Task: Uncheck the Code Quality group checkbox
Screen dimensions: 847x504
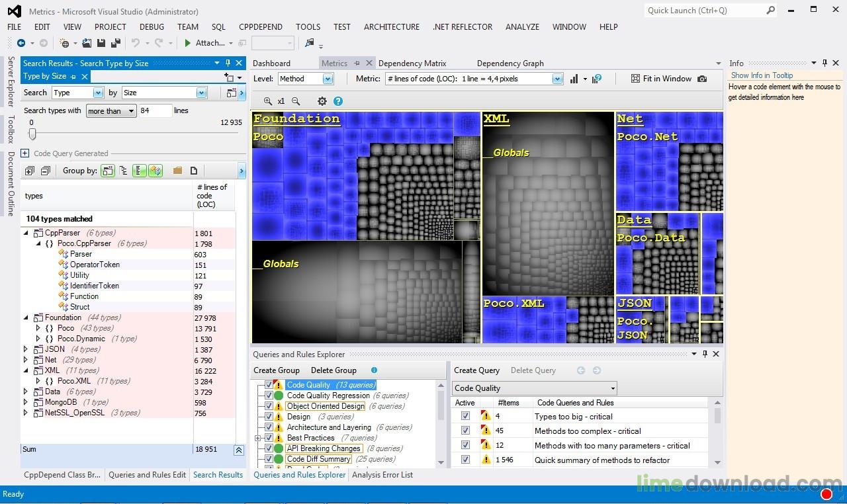Action: (269, 385)
